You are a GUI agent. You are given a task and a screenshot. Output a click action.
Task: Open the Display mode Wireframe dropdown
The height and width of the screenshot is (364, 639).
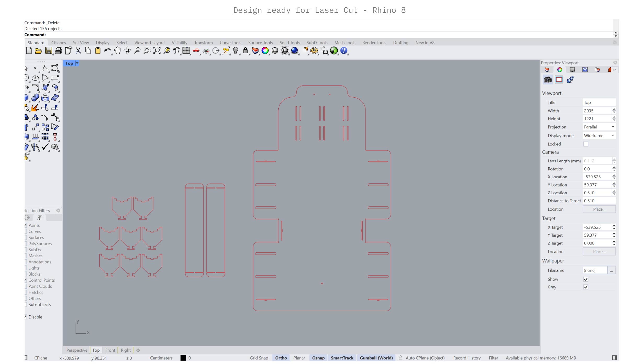(x=599, y=135)
